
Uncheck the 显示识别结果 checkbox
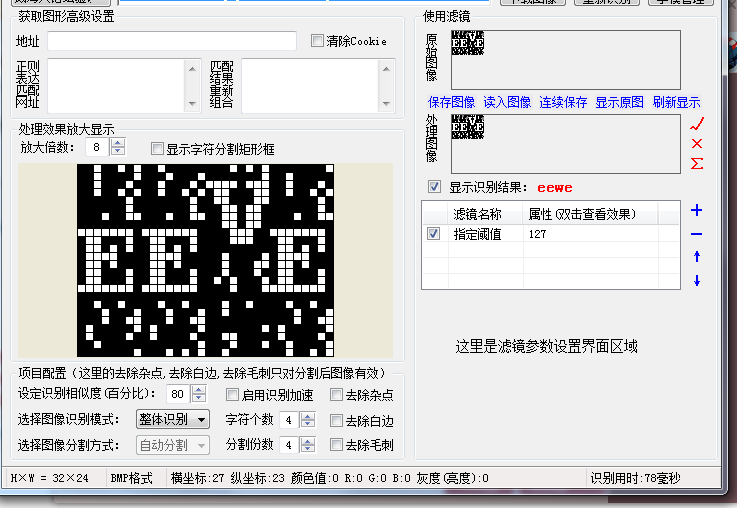pyautogui.click(x=434, y=187)
